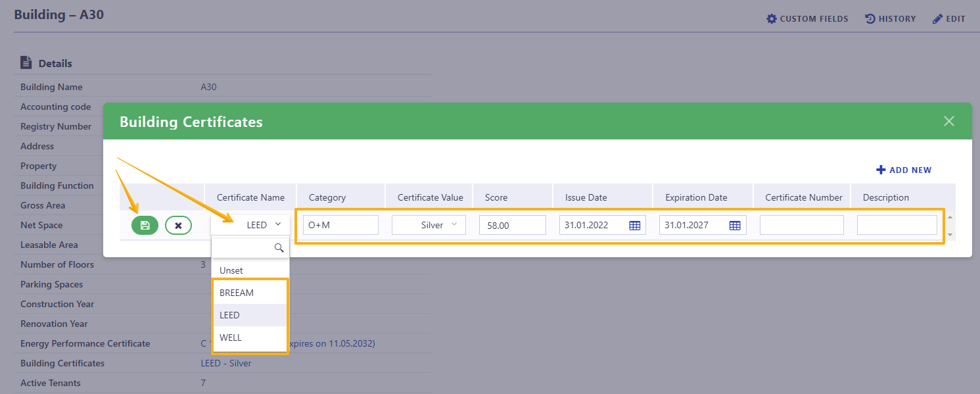Click the dropdown search input box
This screenshot has height=394, width=980.
click(250, 248)
